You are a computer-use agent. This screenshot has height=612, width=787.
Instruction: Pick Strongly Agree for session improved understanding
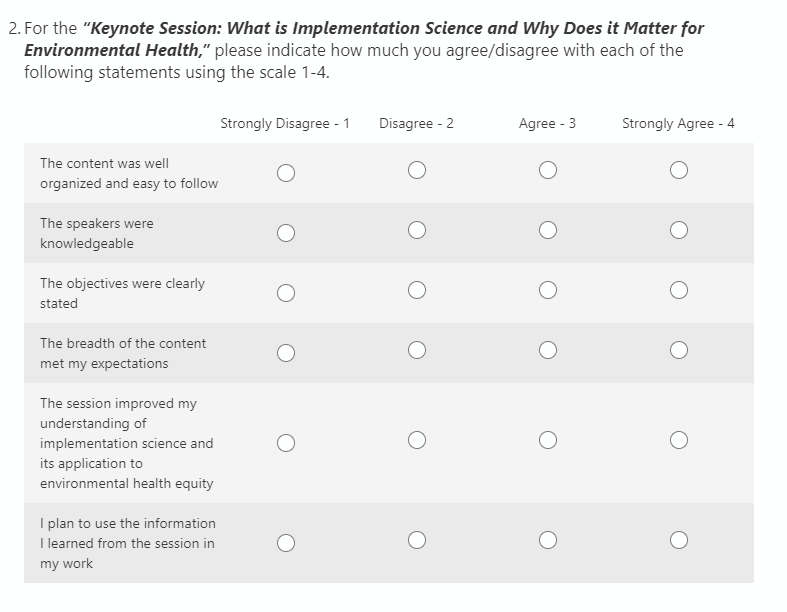click(x=679, y=441)
